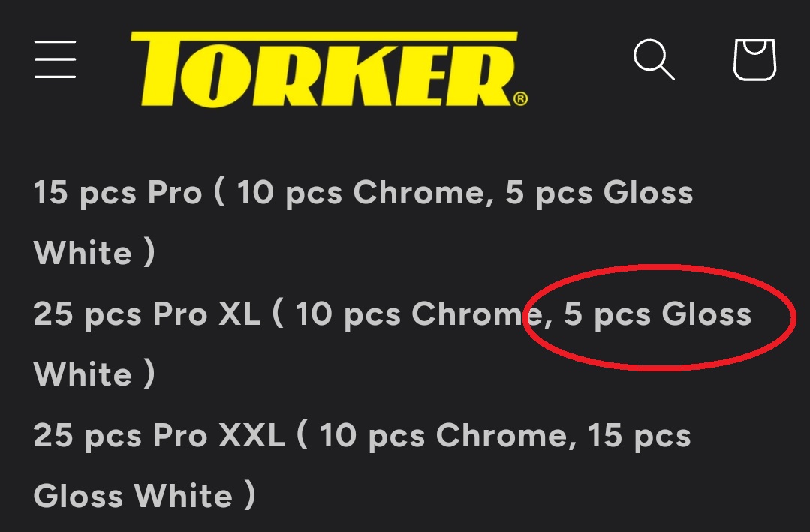This screenshot has height=532, width=810.
Task: Click the magnifying glass search icon
Action: (x=653, y=59)
